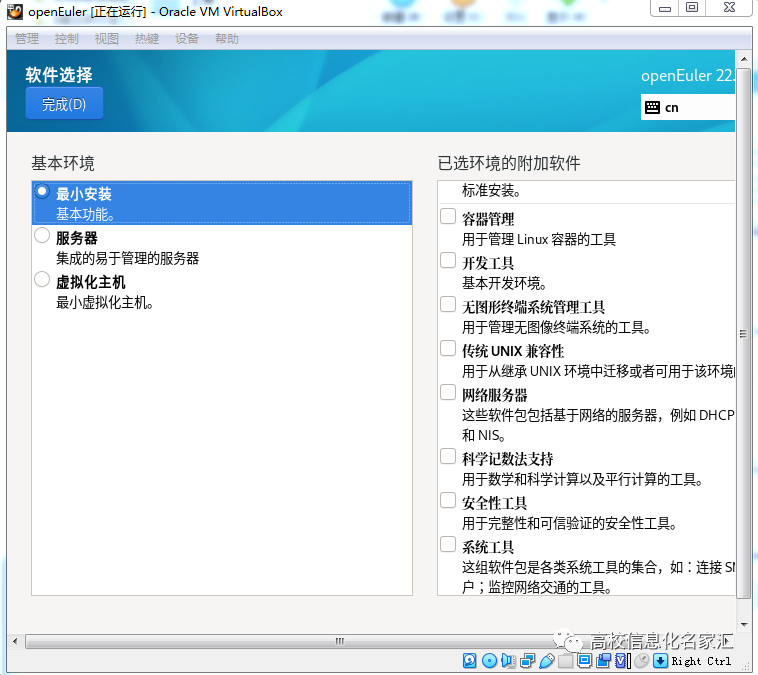Image resolution: width=758 pixels, height=675 pixels.
Task: Click the 已选环境的附加软件 heading
Action: (509, 163)
